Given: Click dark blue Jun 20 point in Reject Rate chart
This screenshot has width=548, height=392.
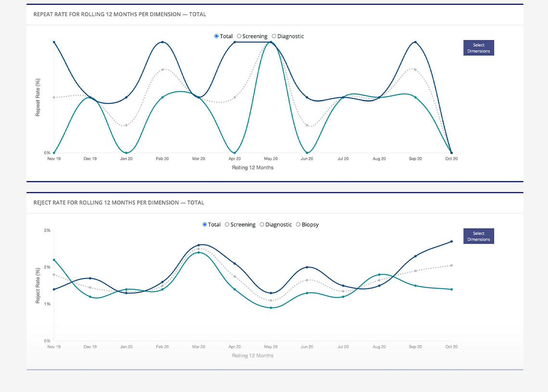Looking at the screenshot, I should [307, 267].
